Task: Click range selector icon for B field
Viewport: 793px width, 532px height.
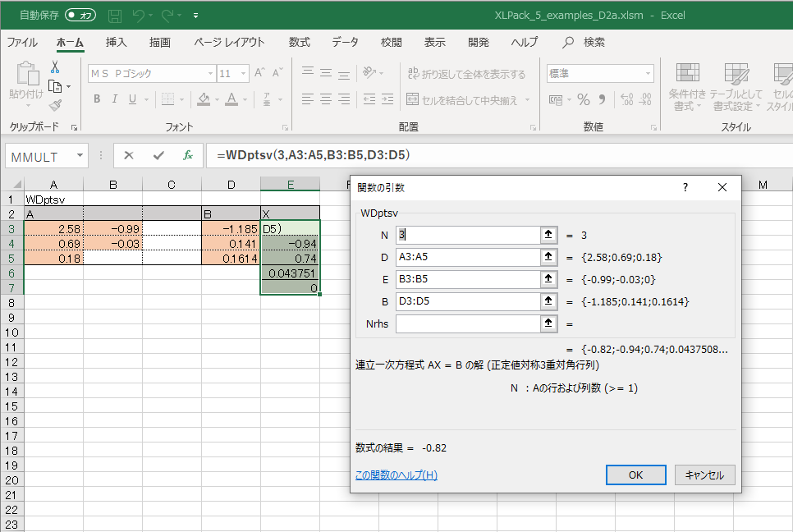Action: (548, 301)
